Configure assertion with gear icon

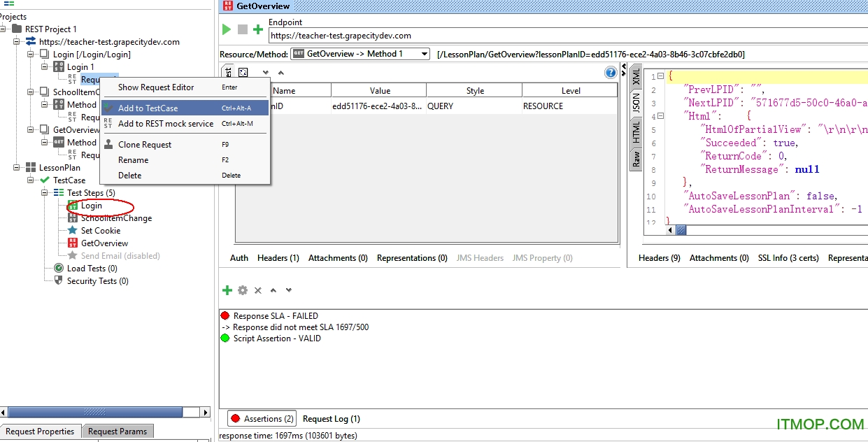pyautogui.click(x=243, y=290)
